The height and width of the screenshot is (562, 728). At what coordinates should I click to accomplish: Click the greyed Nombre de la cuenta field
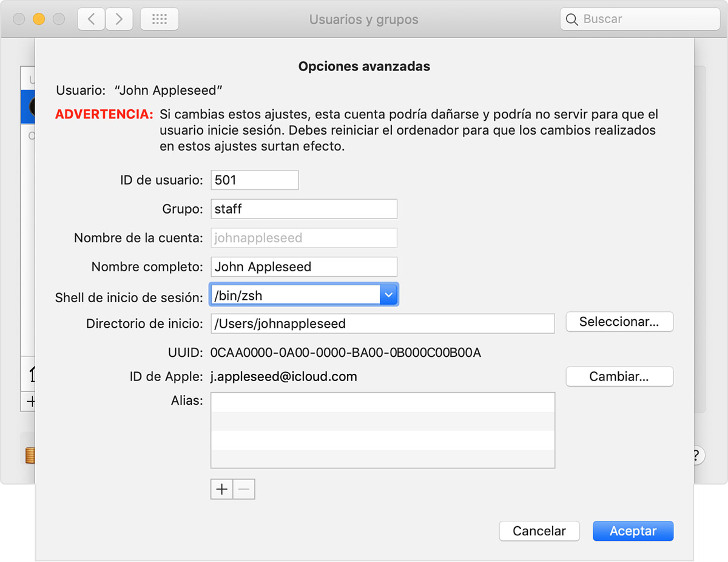click(304, 238)
